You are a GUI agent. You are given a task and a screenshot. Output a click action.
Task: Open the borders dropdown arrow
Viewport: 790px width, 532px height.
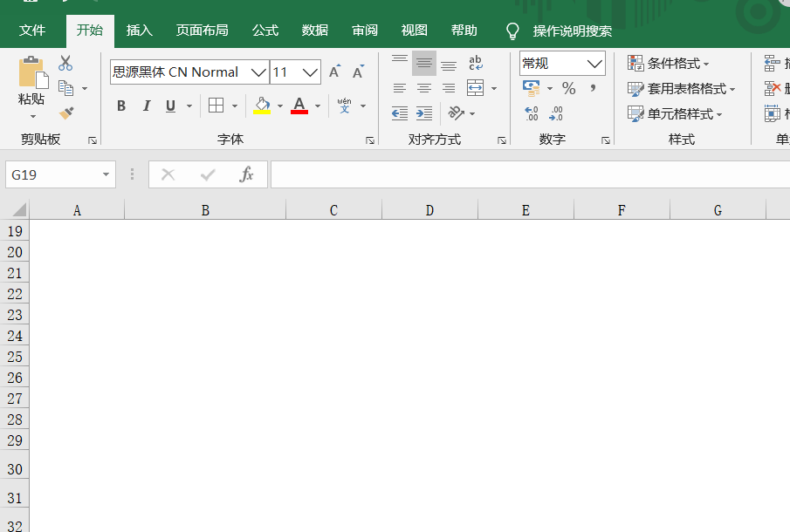[x=235, y=106]
